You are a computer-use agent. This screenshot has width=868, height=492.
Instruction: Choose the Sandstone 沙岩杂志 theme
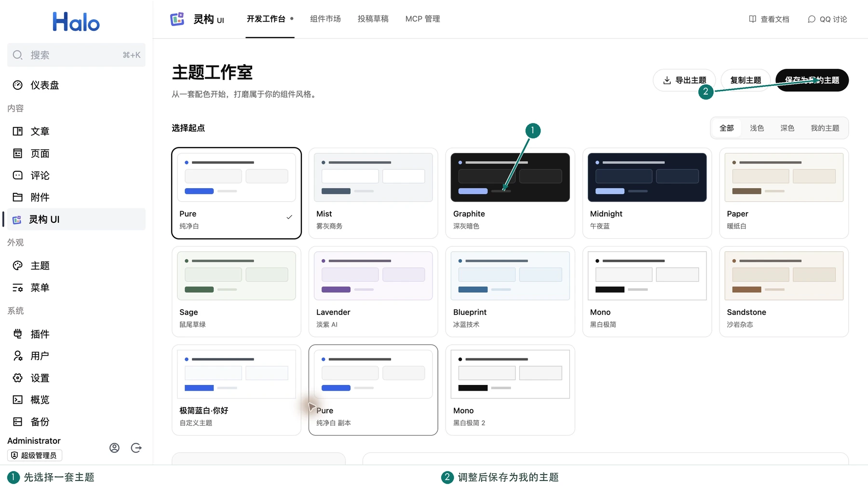point(784,292)
